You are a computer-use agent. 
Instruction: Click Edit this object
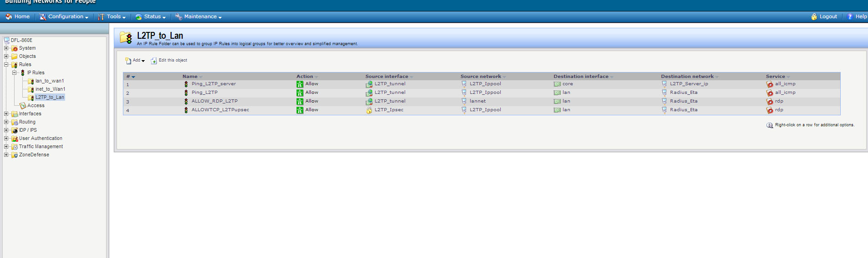[x=173, y=60]
